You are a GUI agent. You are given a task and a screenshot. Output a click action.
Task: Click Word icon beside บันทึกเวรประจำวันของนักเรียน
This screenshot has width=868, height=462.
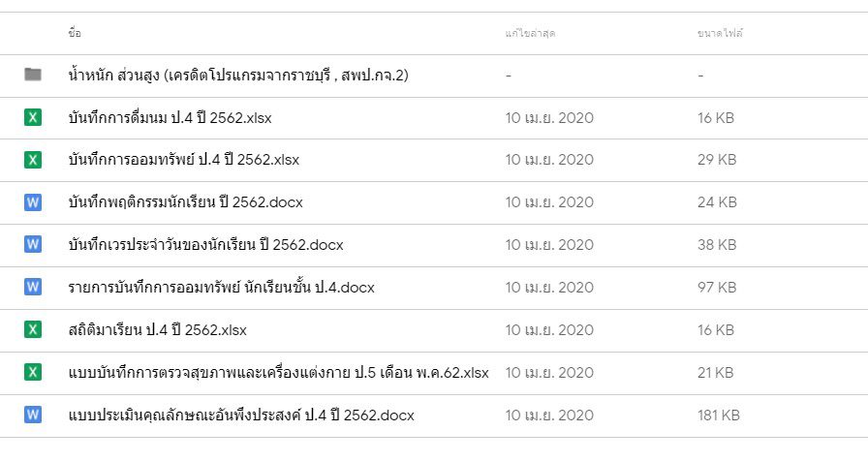click(x=33, y=245)
